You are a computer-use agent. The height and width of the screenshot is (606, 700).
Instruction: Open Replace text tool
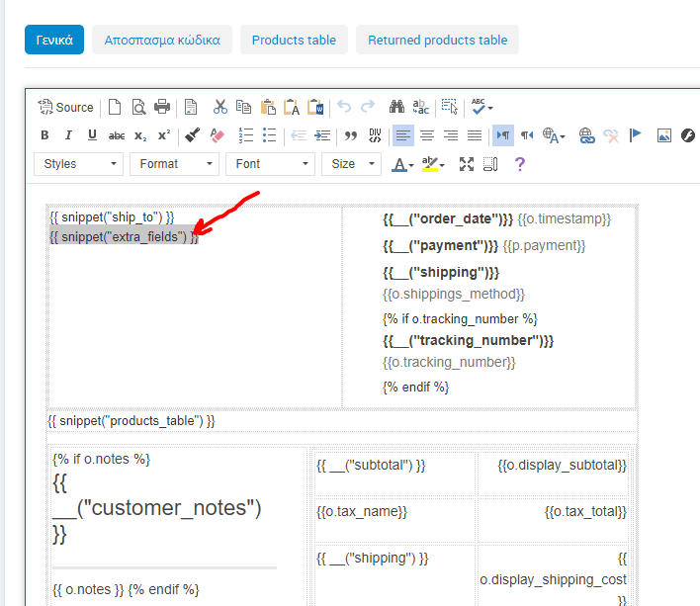pos(420,108)
